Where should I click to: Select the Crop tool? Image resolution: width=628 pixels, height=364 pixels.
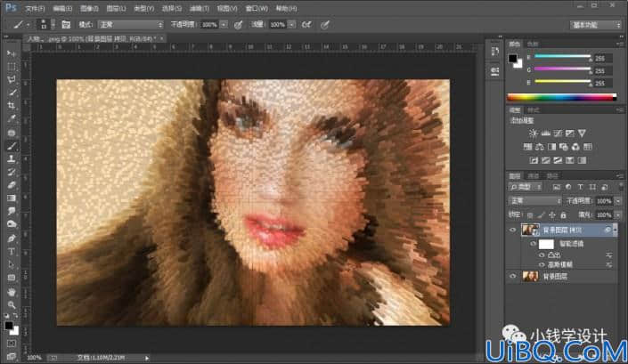[12, 106]
